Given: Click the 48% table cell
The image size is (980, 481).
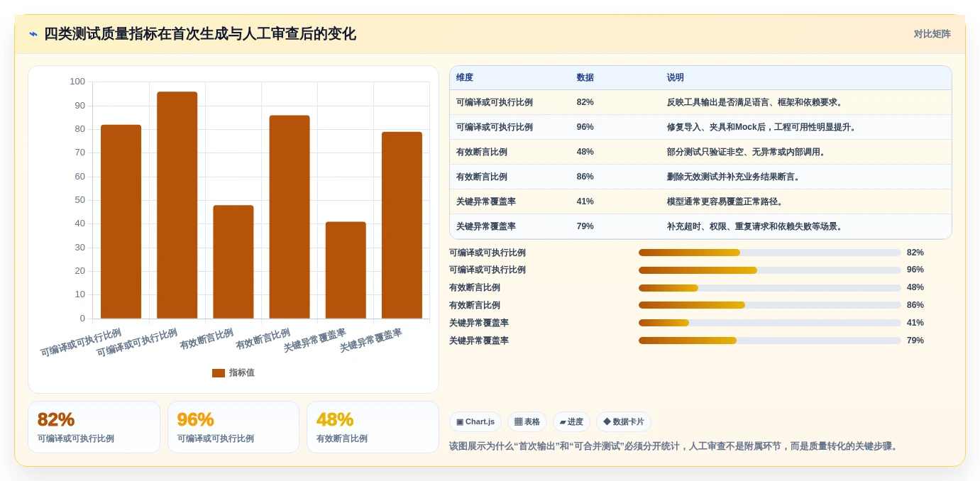Looking at the screenshot, I should pos(585,152).
